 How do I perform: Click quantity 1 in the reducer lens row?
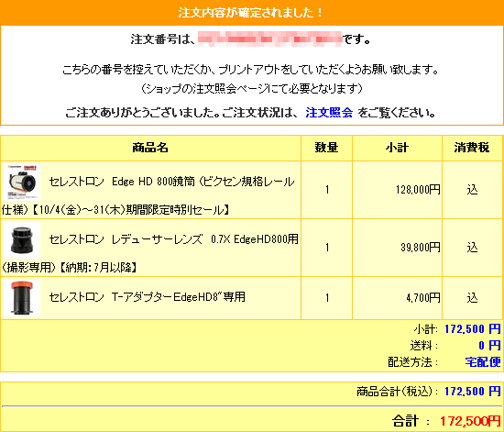tap(327, 248)
